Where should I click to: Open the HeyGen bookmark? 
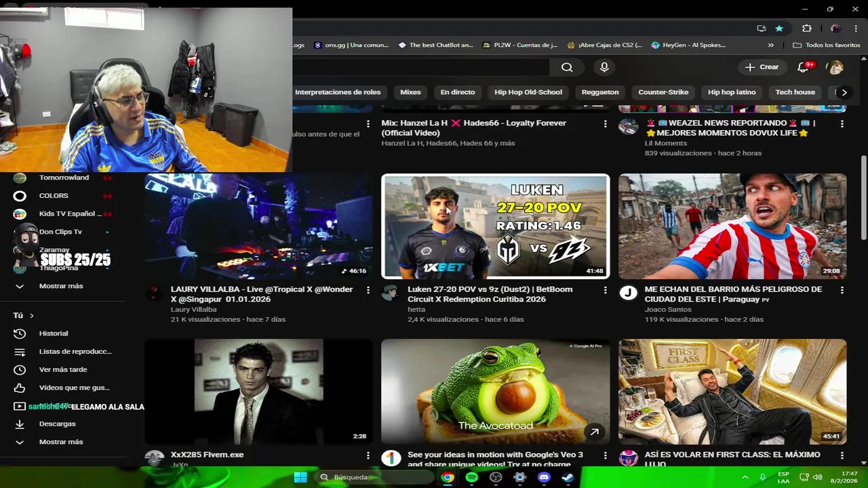(x=688, y=45)
